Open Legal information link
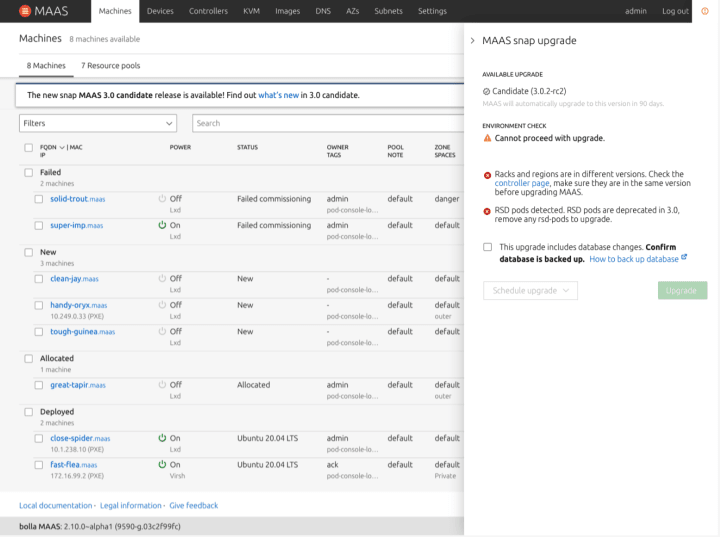 point(130,505)
